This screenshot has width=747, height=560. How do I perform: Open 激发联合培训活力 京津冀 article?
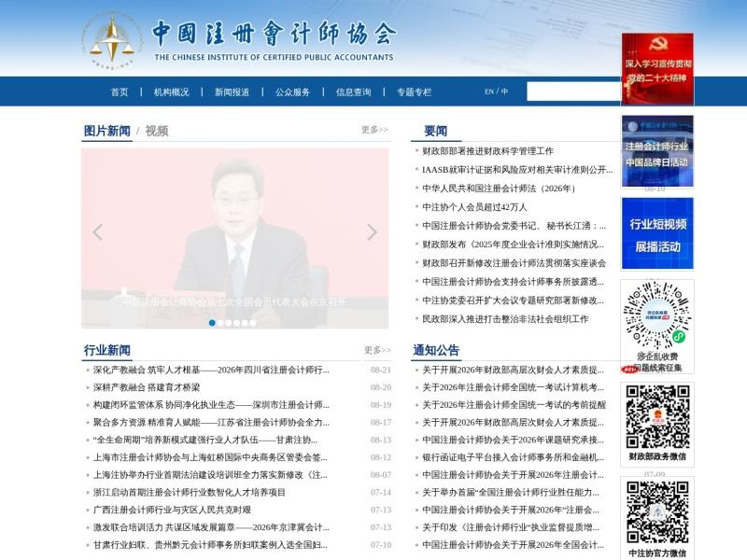point(211,527)
